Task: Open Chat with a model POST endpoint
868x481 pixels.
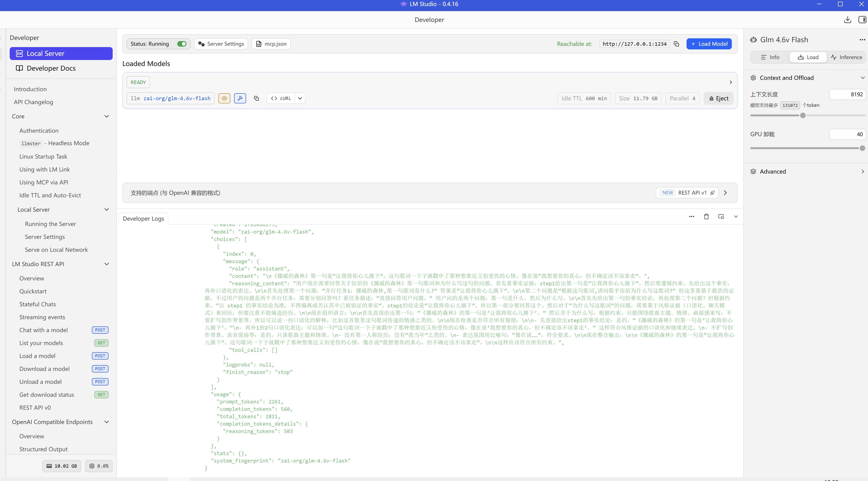Action: point(64,330)
